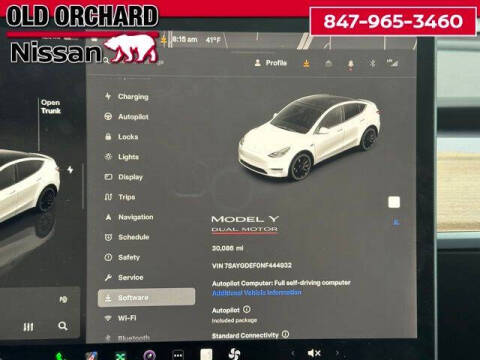Open the Additional Vehicle Information link
Image resolution: width=480 pixels, height=360 pixels.
[257, 292]
